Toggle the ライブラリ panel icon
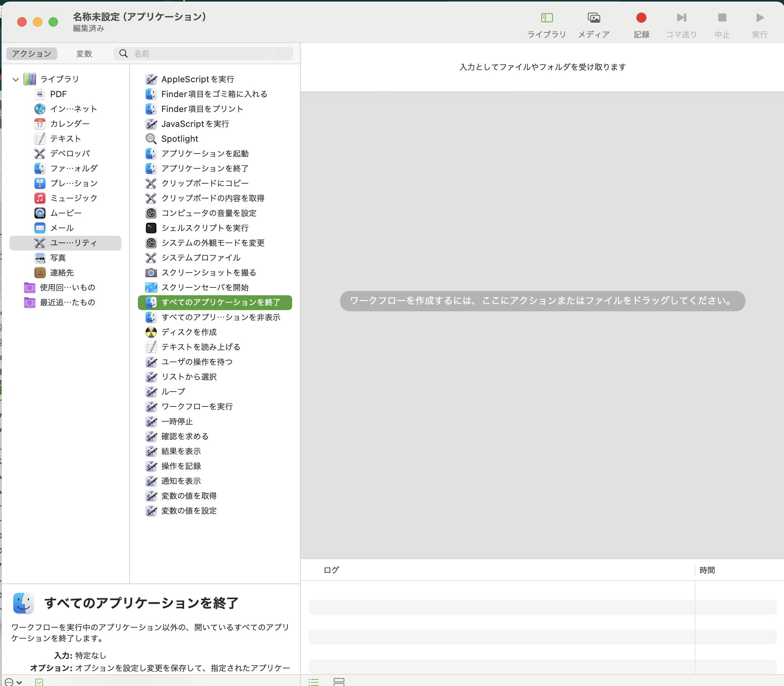784x686 pixels. click(547, 18)
